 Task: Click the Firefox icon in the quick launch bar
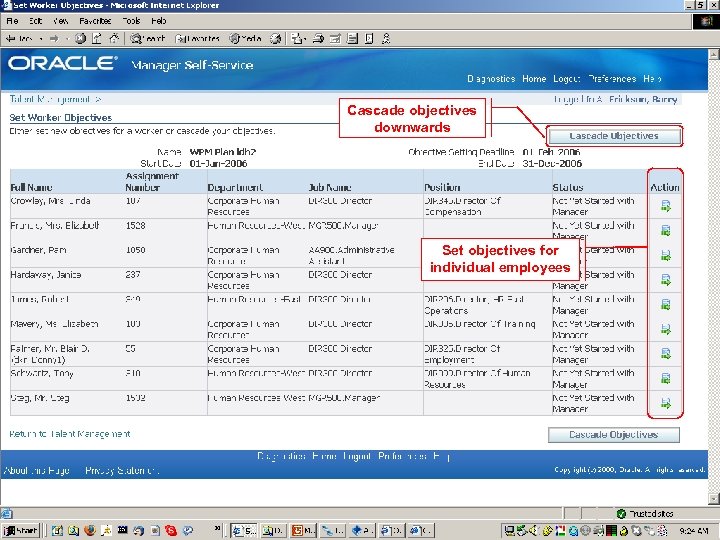tap(90, 530)
